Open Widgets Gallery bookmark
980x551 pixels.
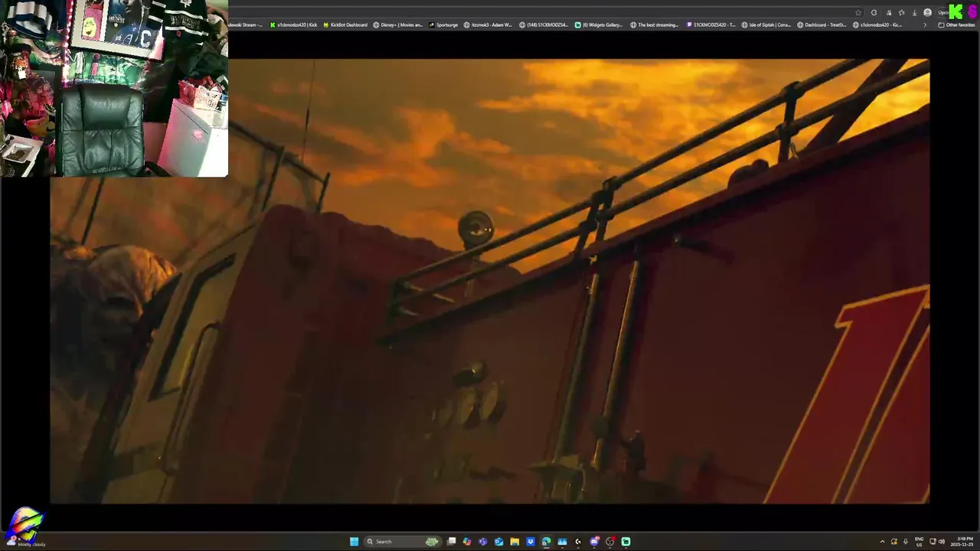pyautogui.click(x=599, y=24)
